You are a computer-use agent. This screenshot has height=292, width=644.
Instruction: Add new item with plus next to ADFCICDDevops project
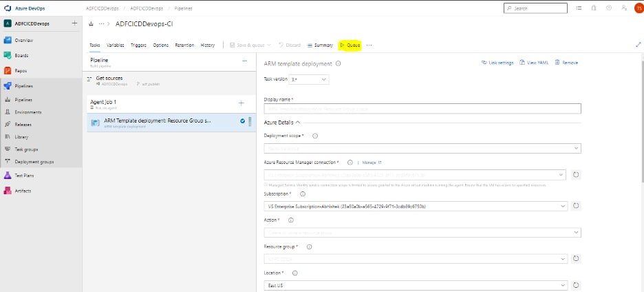pyautogui.click(x=74, y=23)
